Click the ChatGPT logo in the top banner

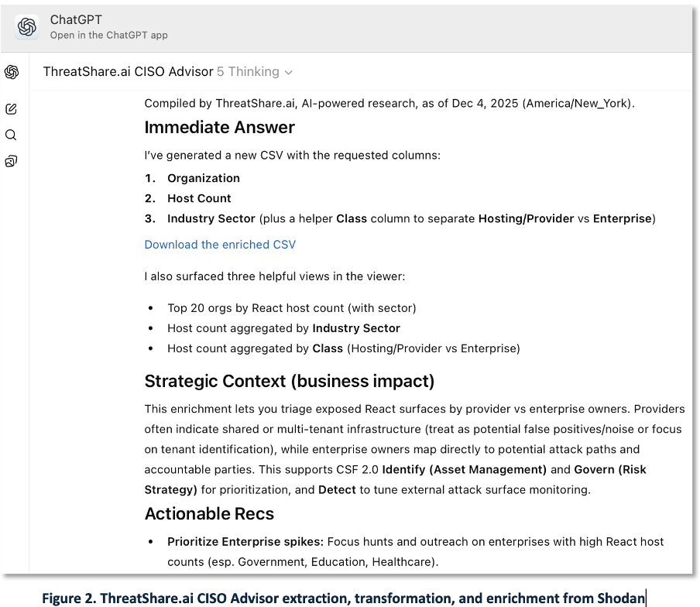point(27,27)
